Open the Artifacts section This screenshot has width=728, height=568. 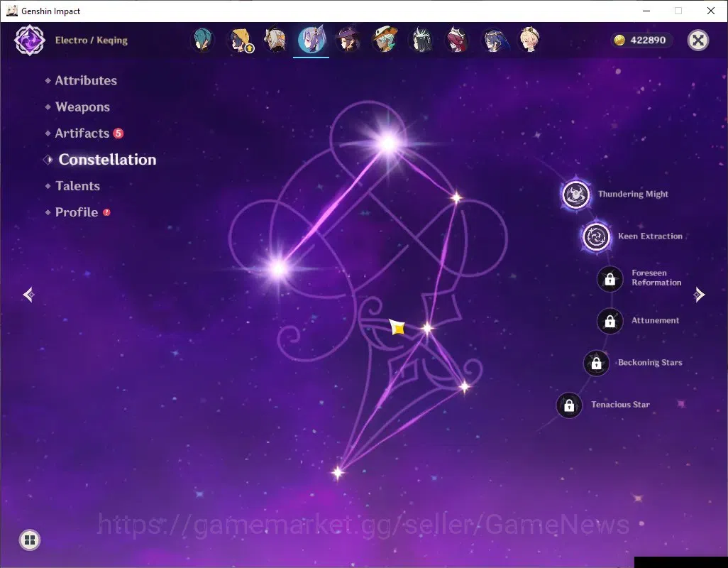tap(82, 133)
